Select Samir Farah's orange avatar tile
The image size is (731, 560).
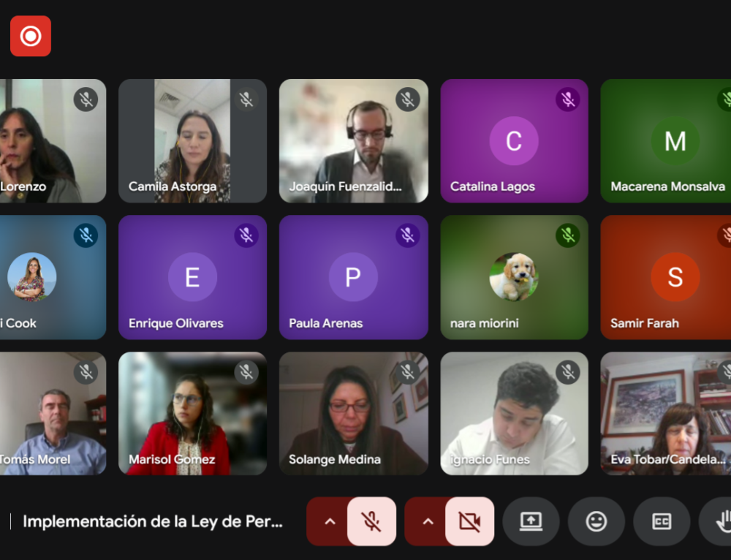pyautogui.click(x=666, y=277)
